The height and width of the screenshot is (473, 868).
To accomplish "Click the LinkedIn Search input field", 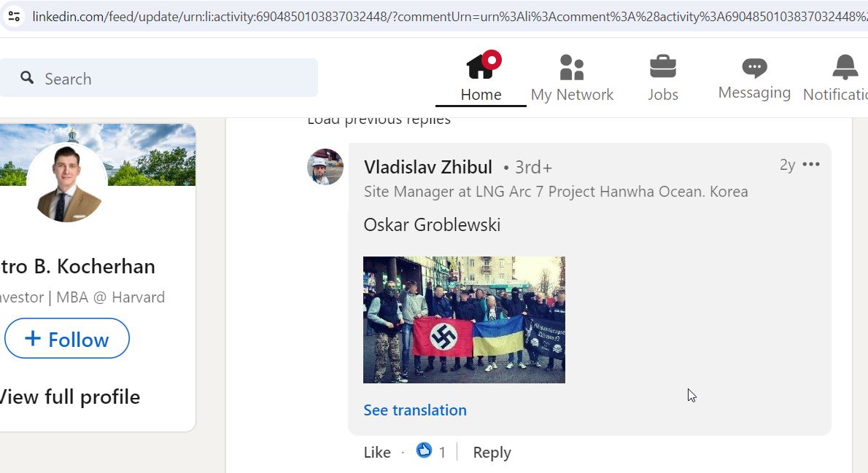I will (159, 78).
